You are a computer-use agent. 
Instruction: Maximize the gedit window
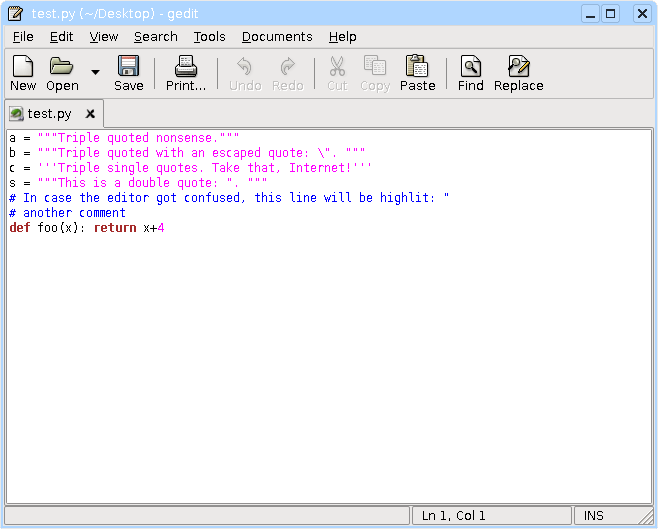tap(611, 14)
